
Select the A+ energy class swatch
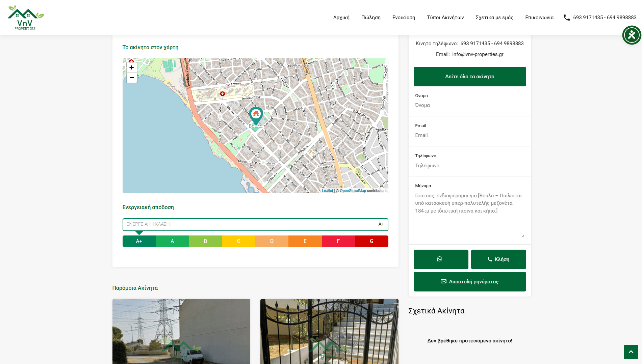(139, 241)
